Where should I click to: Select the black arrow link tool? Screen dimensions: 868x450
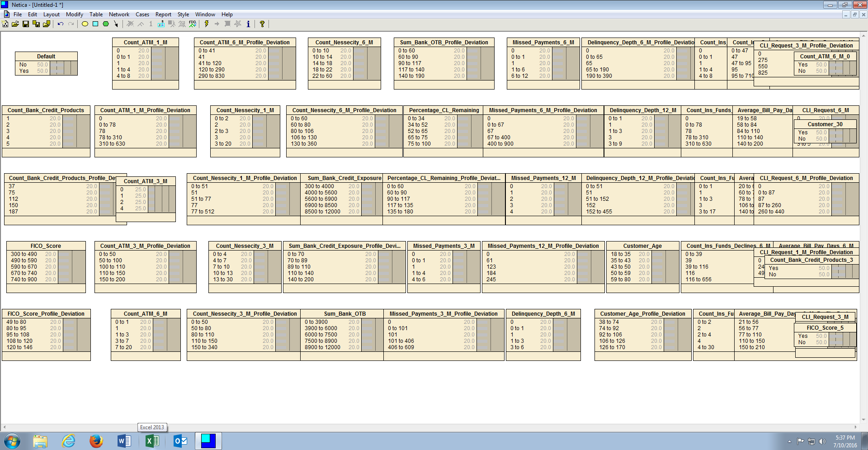point(116,24)
